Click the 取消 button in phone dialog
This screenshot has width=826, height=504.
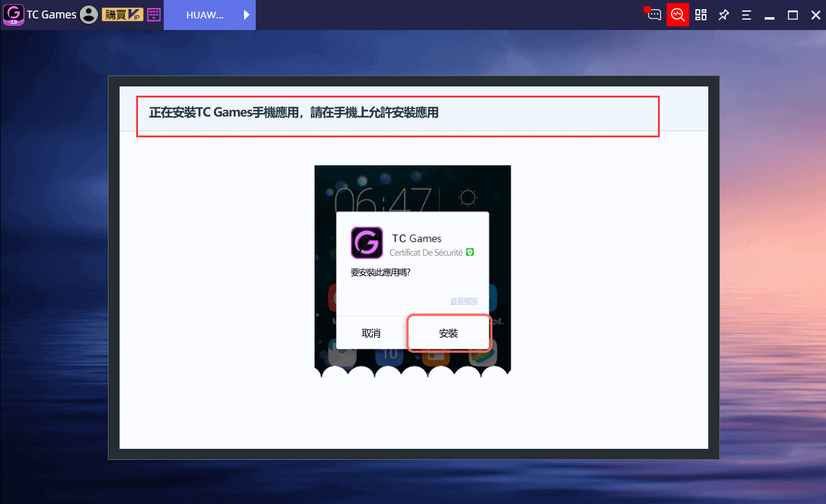(x=372, y=334)
